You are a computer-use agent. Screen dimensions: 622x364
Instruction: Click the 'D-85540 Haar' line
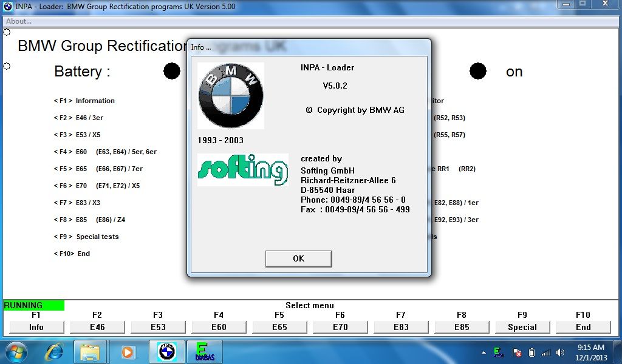pyautogui.click(x=327, y=190)
